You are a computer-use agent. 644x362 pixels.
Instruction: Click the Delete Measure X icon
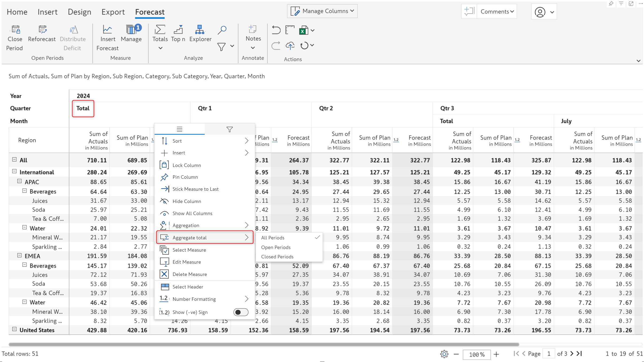(164, 274)
